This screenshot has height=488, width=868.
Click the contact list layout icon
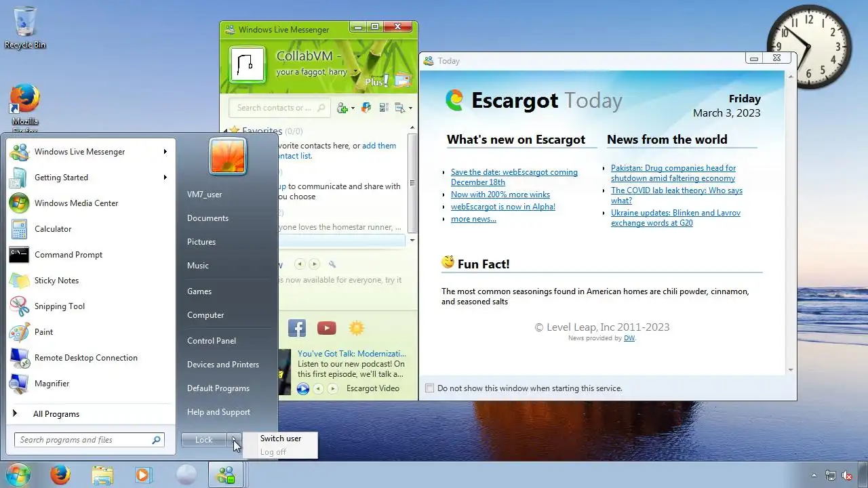(383, 108)
